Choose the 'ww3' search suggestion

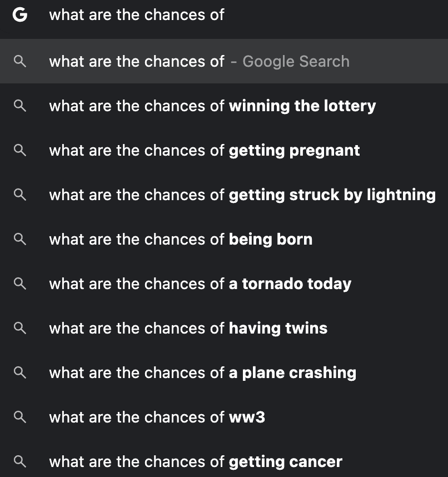pos(157,418)
